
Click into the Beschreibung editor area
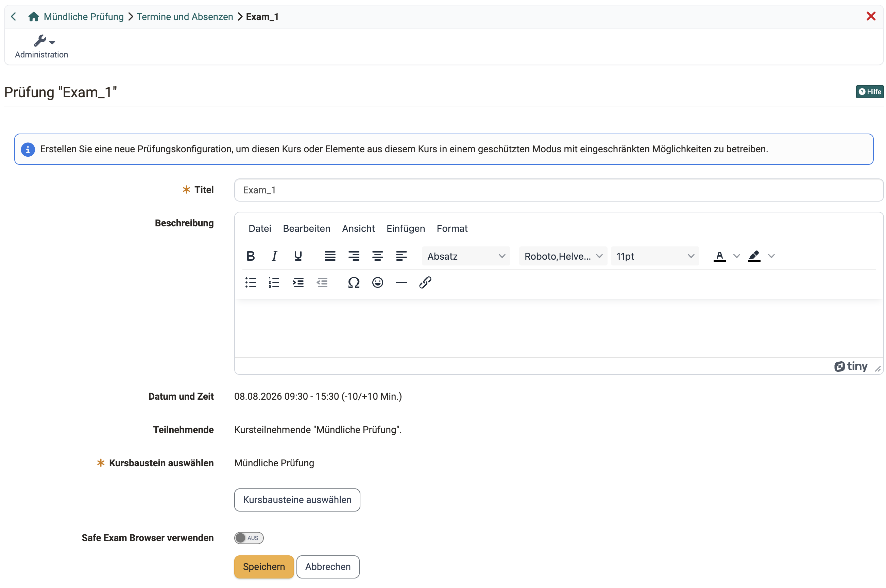[x=559, y=328]
